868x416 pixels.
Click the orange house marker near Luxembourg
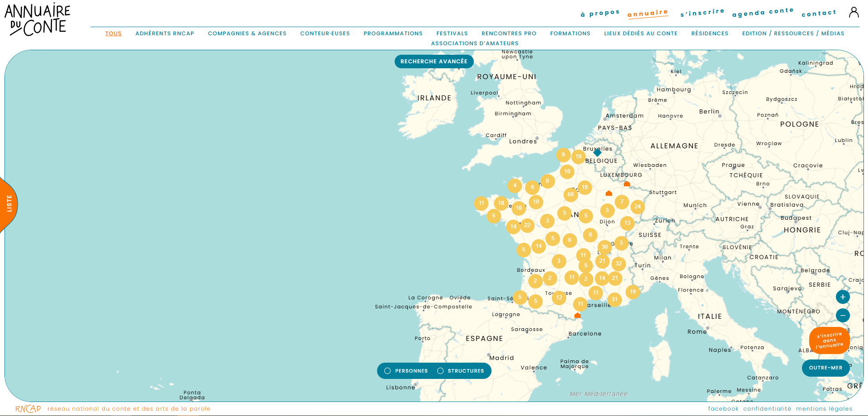pyautogui.click(x=626, y=184)
